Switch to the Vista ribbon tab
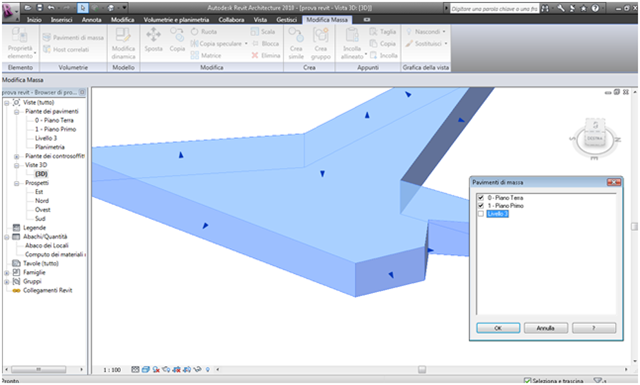The height and width of the screenshot is (385, 640). click(260, 20)
